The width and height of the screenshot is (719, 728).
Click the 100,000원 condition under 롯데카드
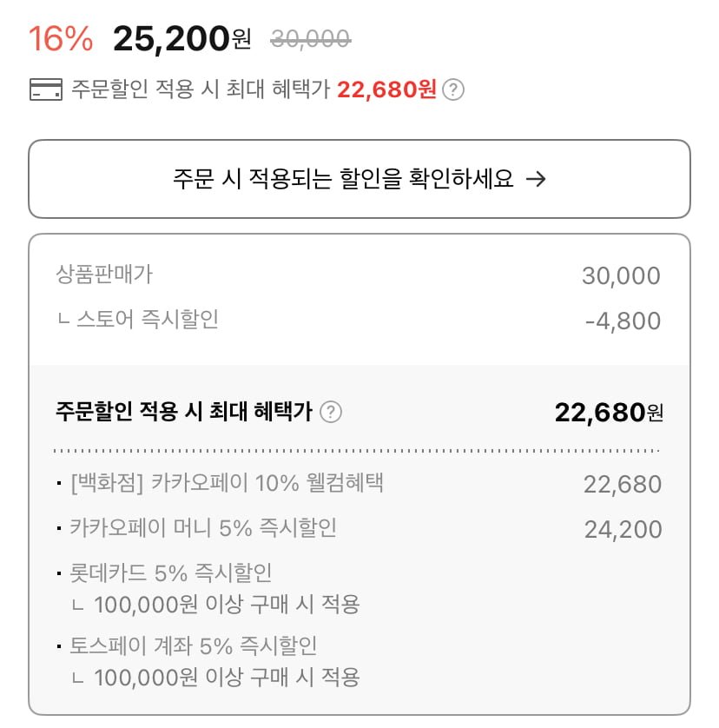(226, 604)
